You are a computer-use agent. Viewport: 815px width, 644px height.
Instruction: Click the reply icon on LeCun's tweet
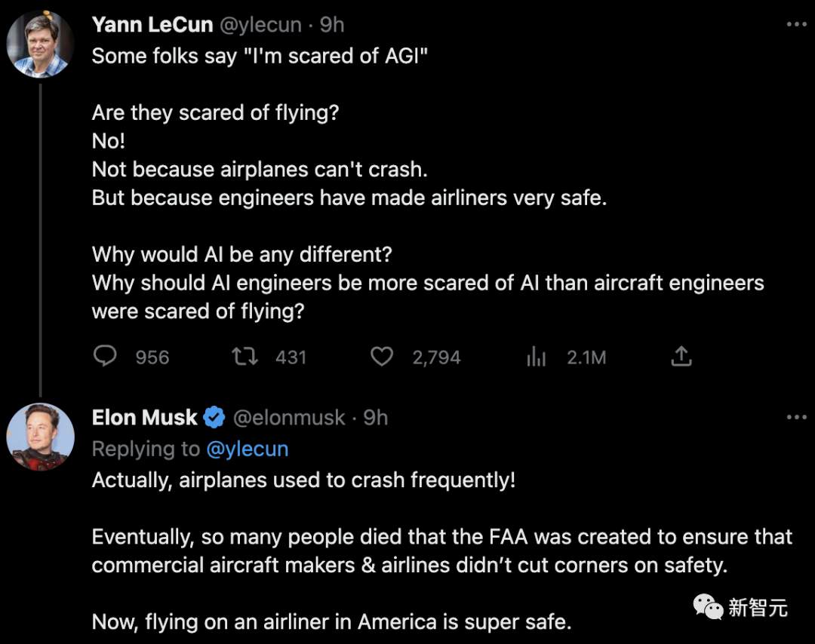[105, 356]
